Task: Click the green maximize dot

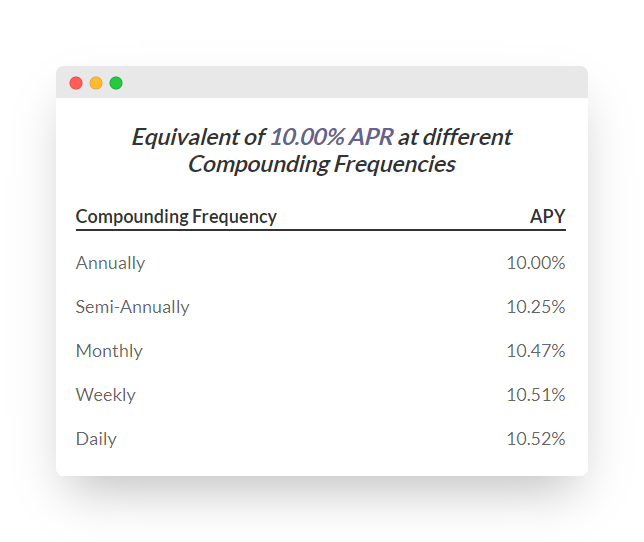Action: (x=116, y=83)
